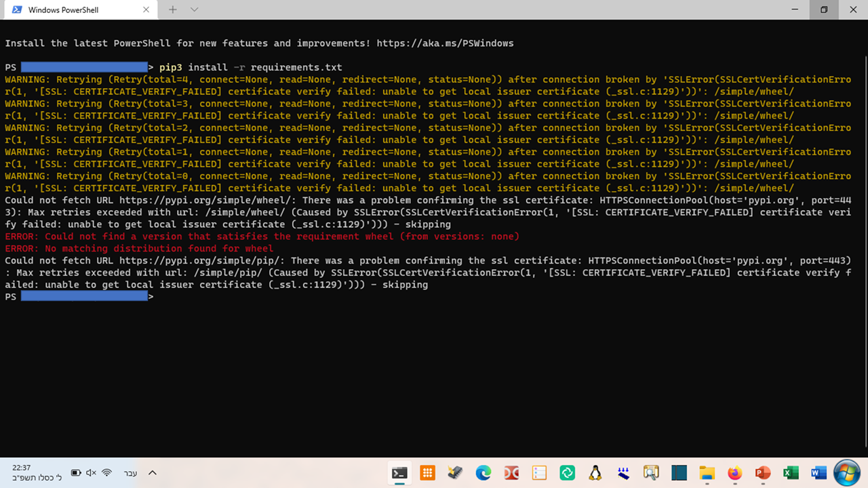Open a new terminal tab with plus button

pyautogui.click(x=172, y=9)
